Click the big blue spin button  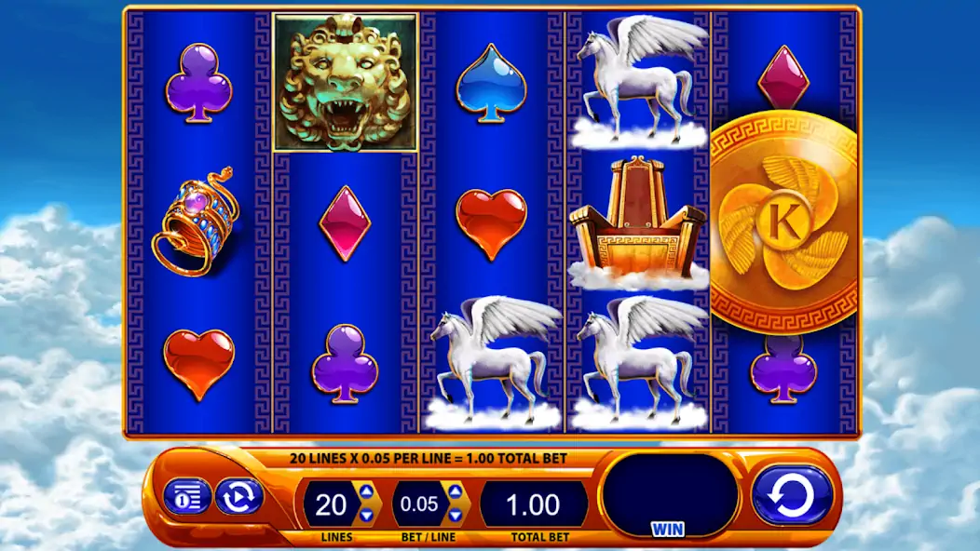(x=792, y=495)
